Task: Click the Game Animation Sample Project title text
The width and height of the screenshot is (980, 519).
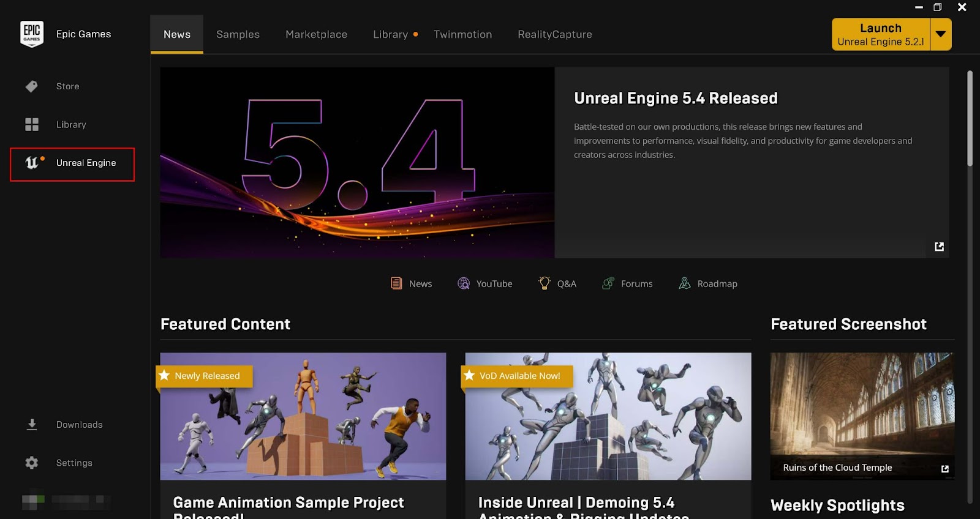Action: click(x=288, y=507)
